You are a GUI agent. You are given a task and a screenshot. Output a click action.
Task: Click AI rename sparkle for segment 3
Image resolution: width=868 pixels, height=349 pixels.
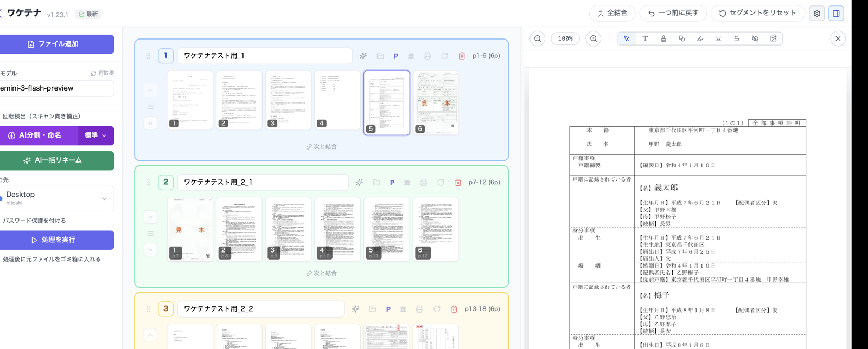coord(355,309)
